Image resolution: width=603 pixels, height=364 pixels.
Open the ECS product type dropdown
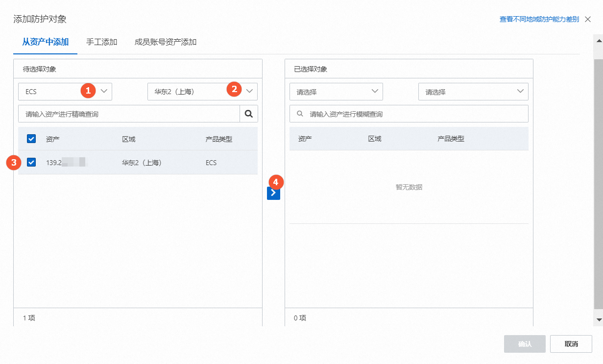pyautogui.click(x=65, y=92)
